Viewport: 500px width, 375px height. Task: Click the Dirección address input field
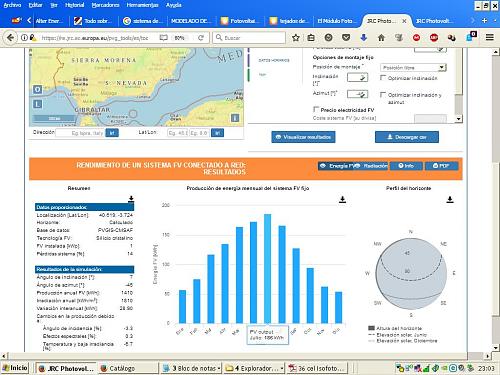click(x=80, y=133)
